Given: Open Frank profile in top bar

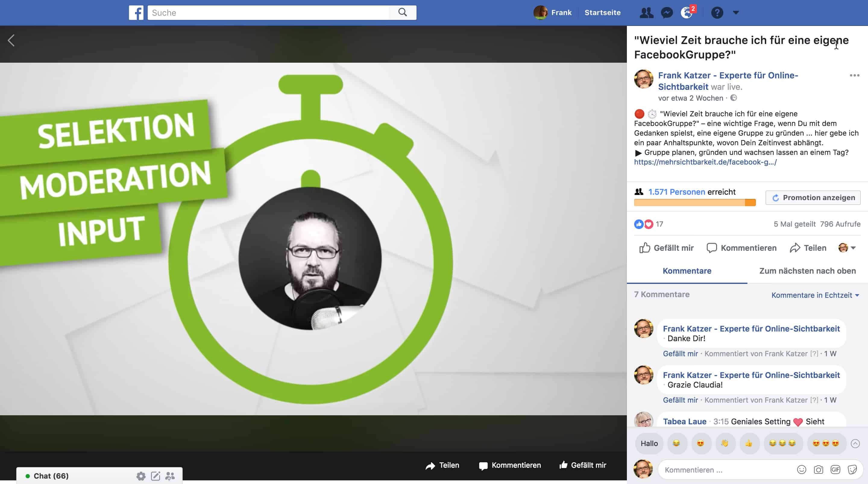Looking at the screenshot, I should coord(553,13).
